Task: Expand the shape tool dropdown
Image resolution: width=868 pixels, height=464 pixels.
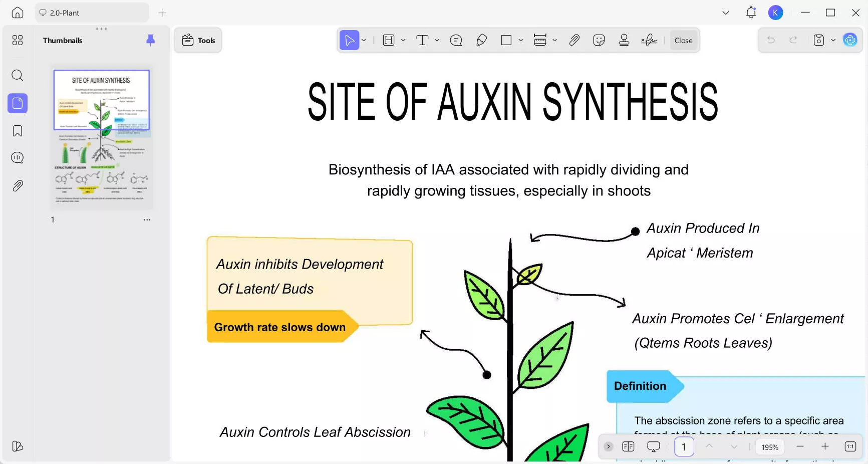Action: tap(521, 40)
